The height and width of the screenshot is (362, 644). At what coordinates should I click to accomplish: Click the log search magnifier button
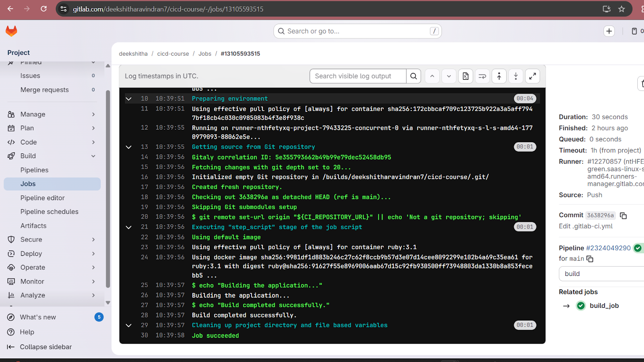click(413, 76)
